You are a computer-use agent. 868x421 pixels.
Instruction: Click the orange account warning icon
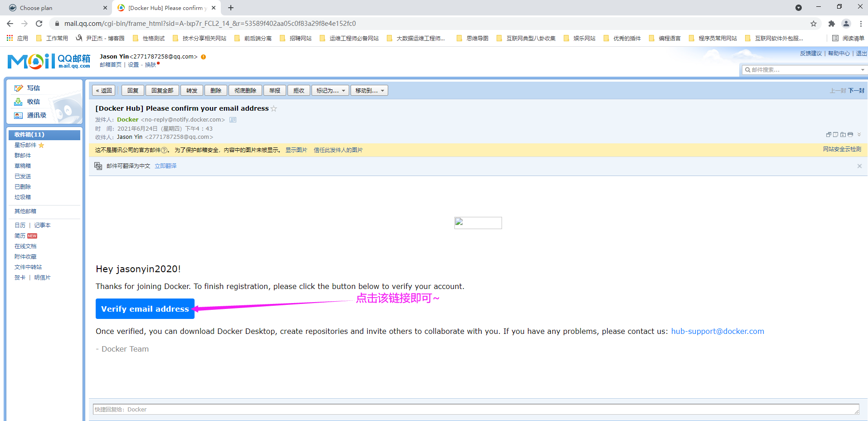(204, 57)
